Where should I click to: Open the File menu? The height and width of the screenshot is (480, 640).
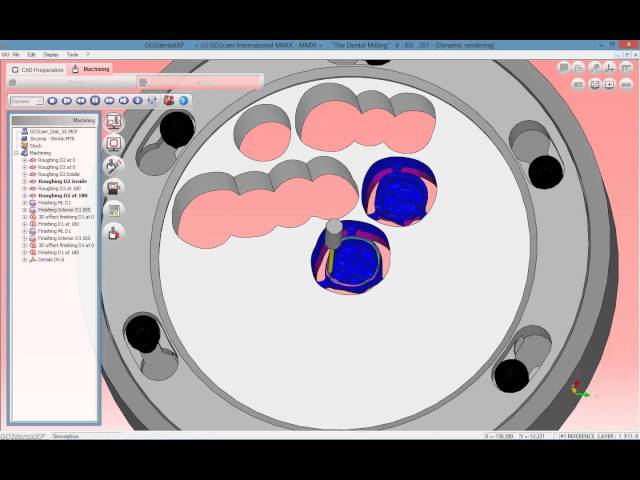coord(16,54)
